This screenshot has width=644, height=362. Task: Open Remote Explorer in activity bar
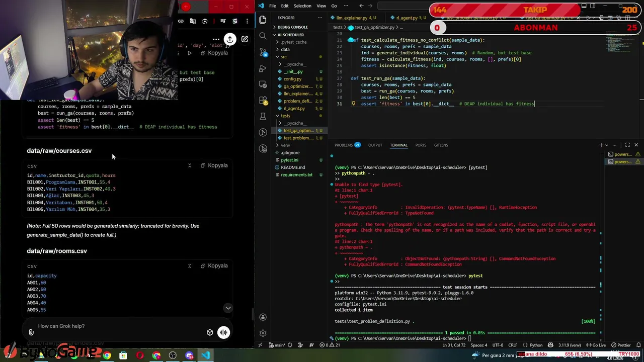tap(263, 84)
